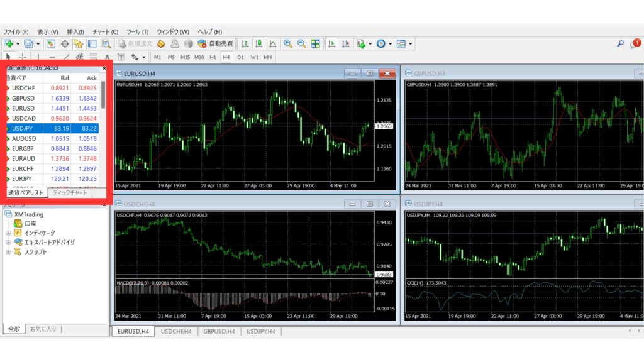Screen dimensions: 644x362
Task: Toggle the D1 timeframe button
Action: click(240, 57)
